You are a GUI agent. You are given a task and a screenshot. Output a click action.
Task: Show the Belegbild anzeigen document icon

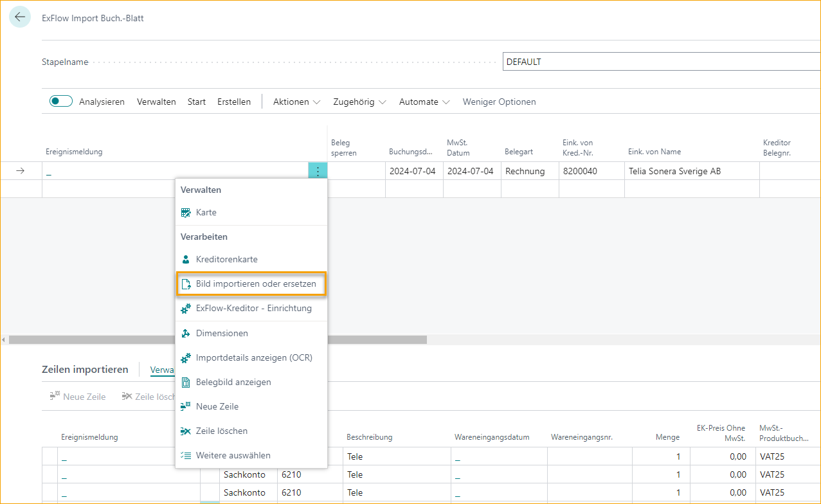click(186, 381)
